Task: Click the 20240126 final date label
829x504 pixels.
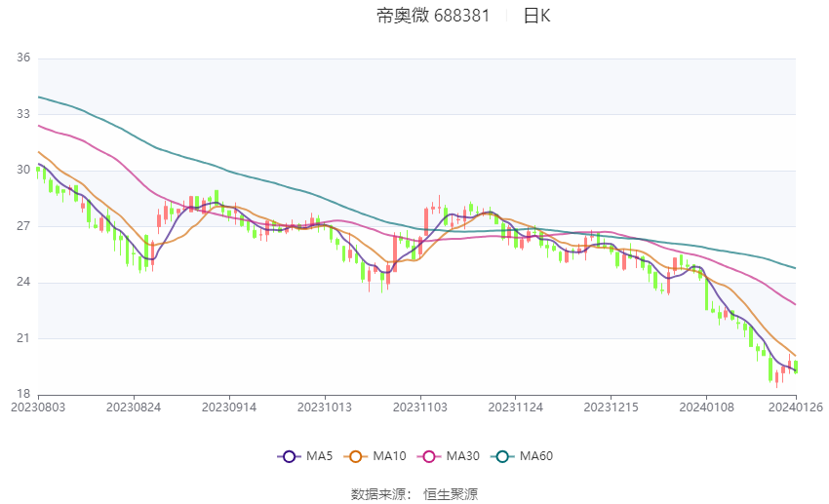Action: pyautogui.click(x=796, y=407)
